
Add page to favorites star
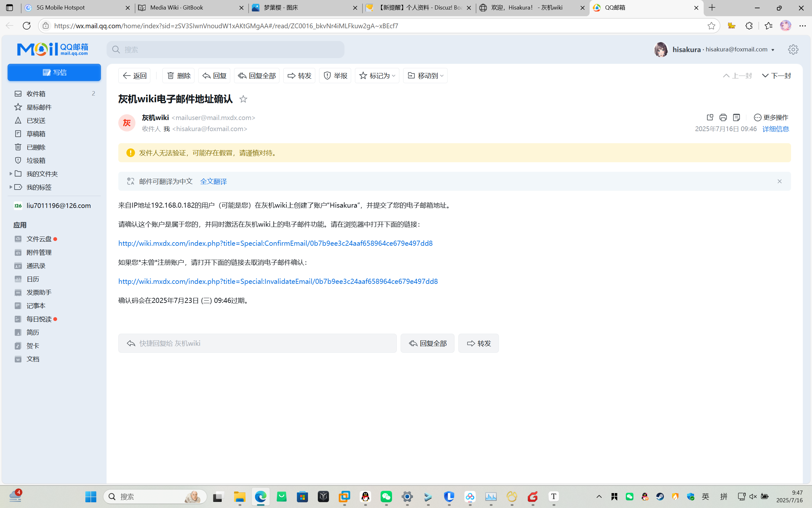(x=711, y=26)
